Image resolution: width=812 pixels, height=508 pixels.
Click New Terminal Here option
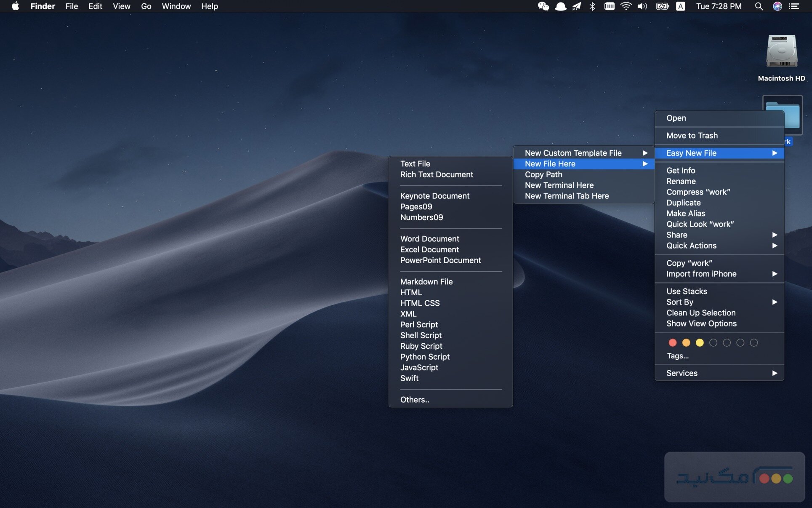(559, 185)
